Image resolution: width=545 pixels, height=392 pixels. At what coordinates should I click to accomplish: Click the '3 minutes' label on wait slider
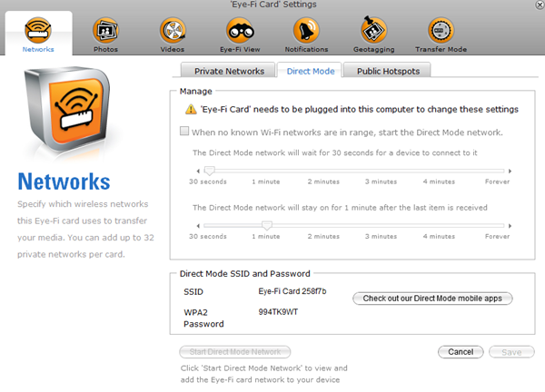coord(381,181)
